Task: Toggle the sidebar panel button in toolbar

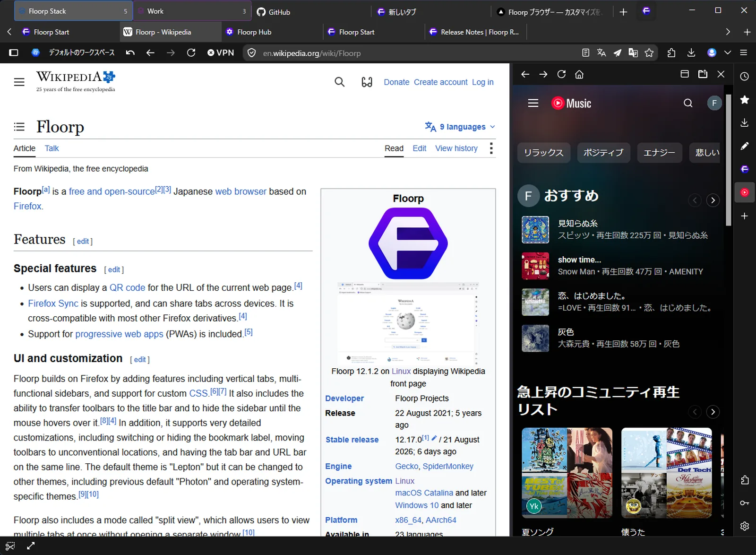Action: point(14,53)
